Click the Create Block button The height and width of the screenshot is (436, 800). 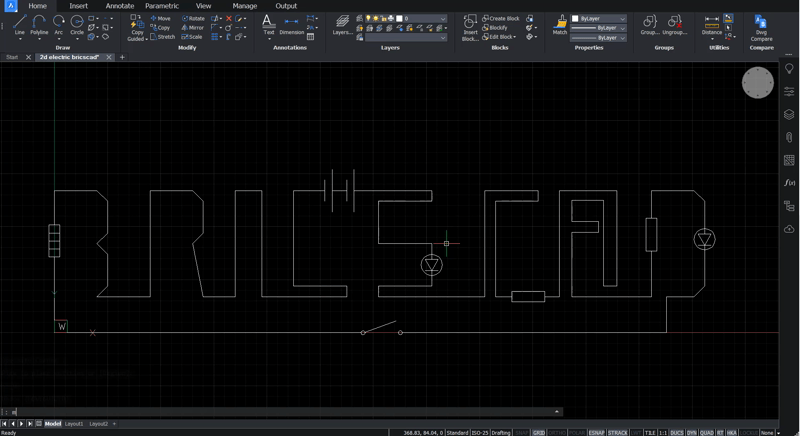[x=501, y=18]
